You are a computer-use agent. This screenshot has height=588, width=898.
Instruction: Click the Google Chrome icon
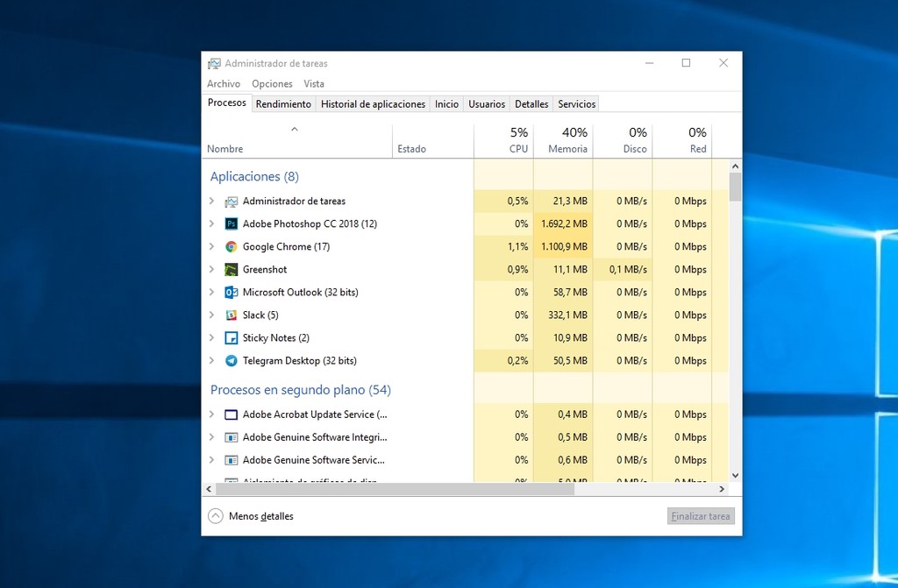pyautogui.click(x=231, y=246)
